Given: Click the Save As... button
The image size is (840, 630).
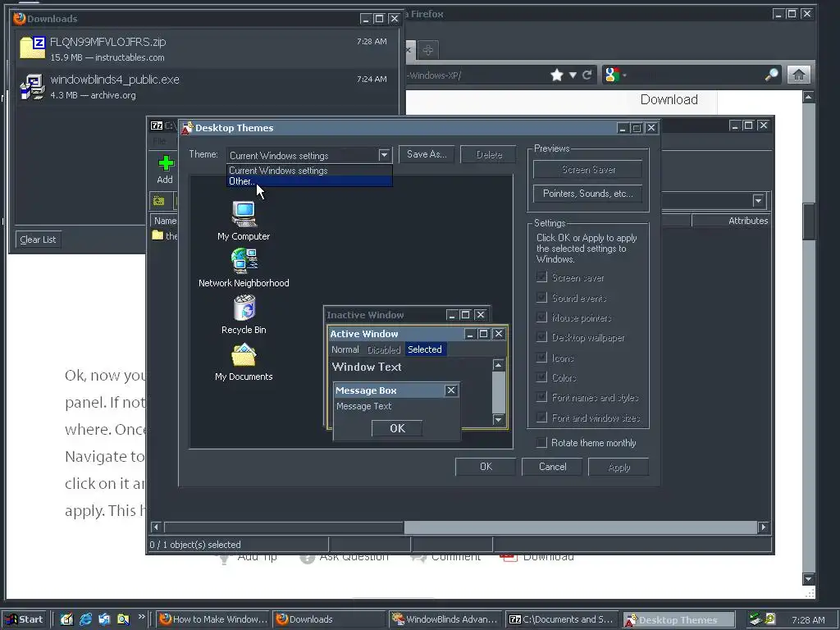Looking at the screenshot, I should coord(427,154).
